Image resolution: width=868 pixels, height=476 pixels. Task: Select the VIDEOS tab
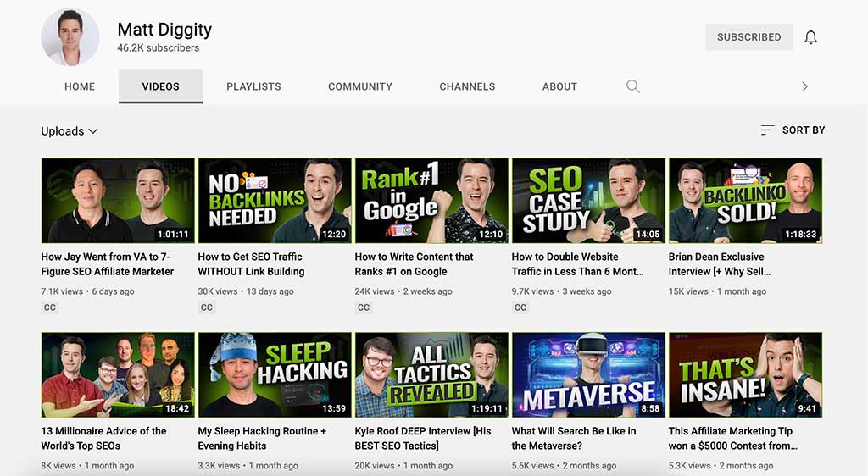[160, 86]
